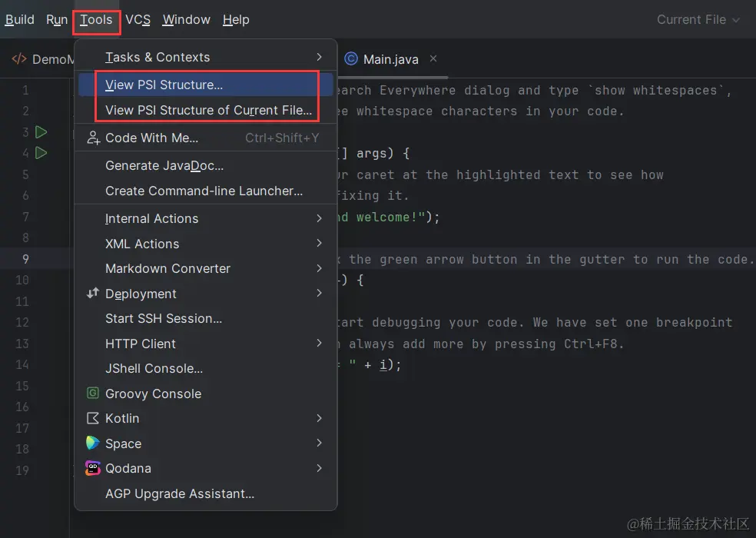Viewport: 756px width, 538px height.
Task: Click line number 1 in the gutter
Action: [25, 90]
